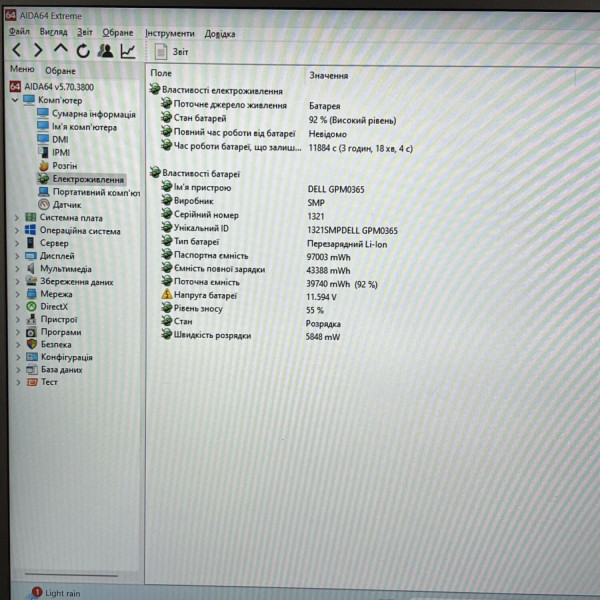Select Властивості батареї group header
The width and height of the screenshot is (600, 600).
click(195, 173)
